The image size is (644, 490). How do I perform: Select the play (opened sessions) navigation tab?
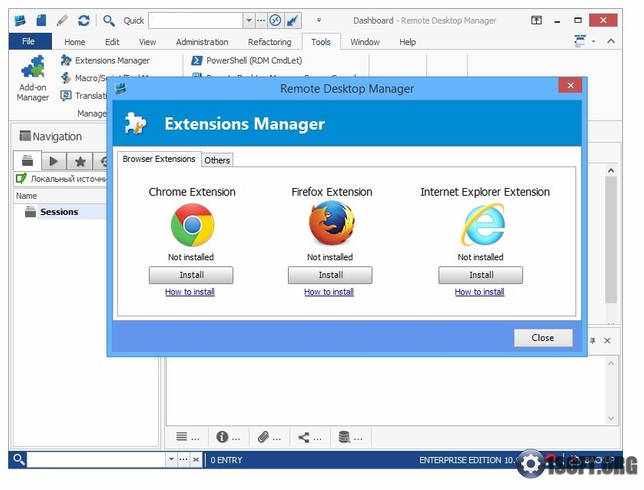tap(54, 161)
